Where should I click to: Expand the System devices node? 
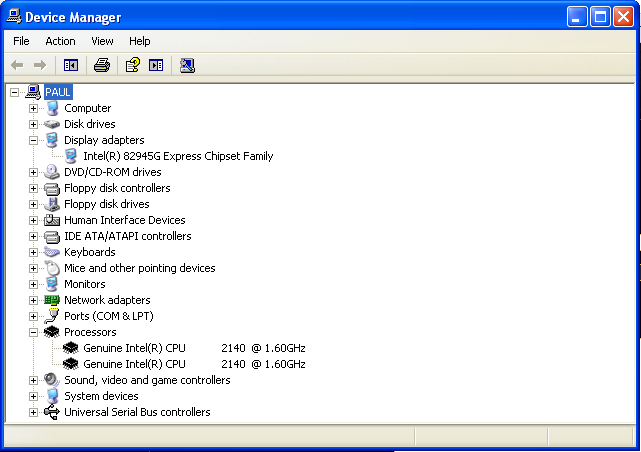point(34,396)
